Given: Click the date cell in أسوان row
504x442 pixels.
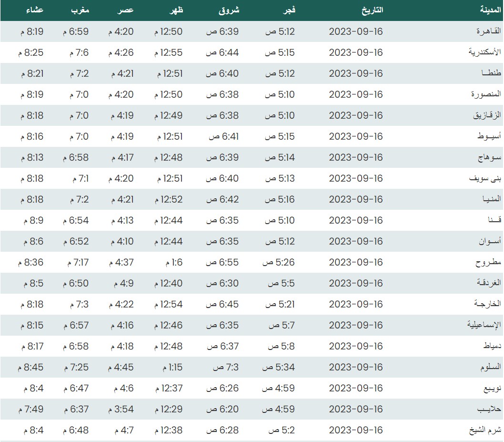Looking at the screenshot, I should 356,241.
